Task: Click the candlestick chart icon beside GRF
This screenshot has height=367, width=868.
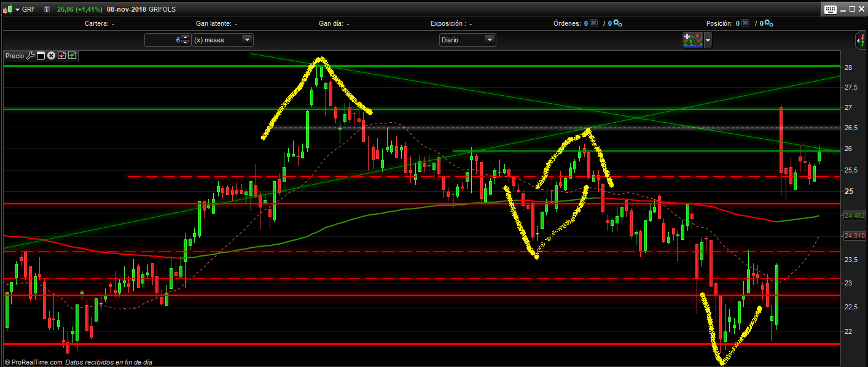Action: [x=7, y=9]
